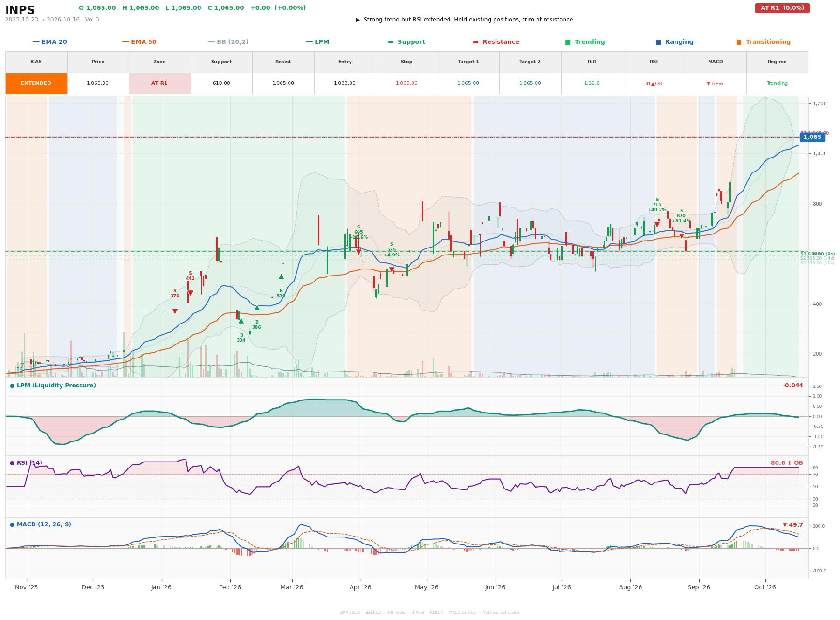This screenshot has width=840, height=620.
Task: Click the Zone column header
Action: pyautogui.click(x=159, y=62)
